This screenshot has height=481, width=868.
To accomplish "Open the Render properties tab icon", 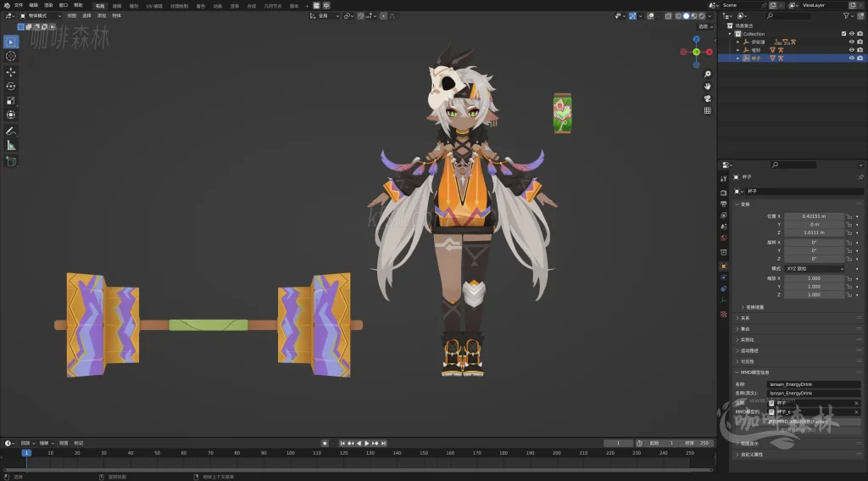I will pos(724,193).
